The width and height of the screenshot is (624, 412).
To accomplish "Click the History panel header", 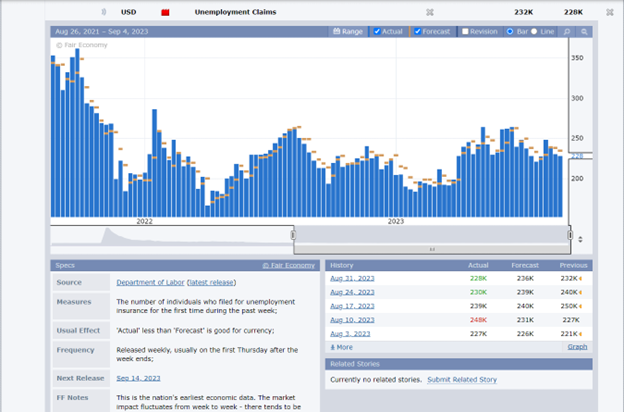I will point(459,266).
